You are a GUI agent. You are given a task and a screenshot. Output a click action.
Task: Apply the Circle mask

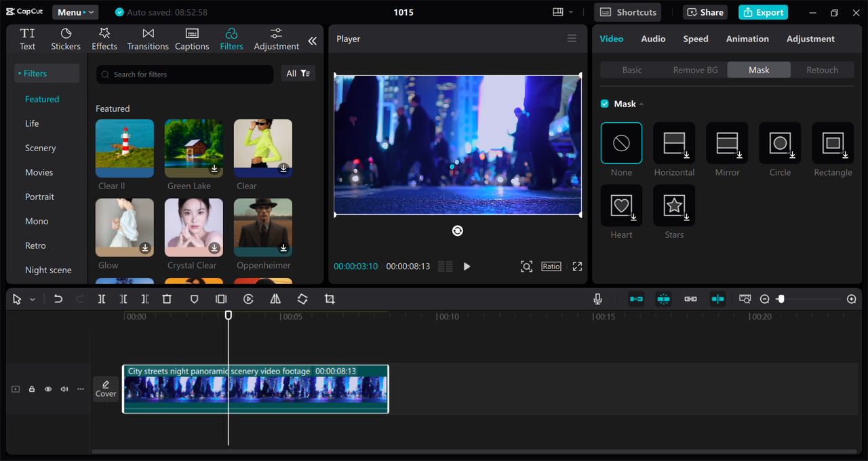click(x=780, y=143)
